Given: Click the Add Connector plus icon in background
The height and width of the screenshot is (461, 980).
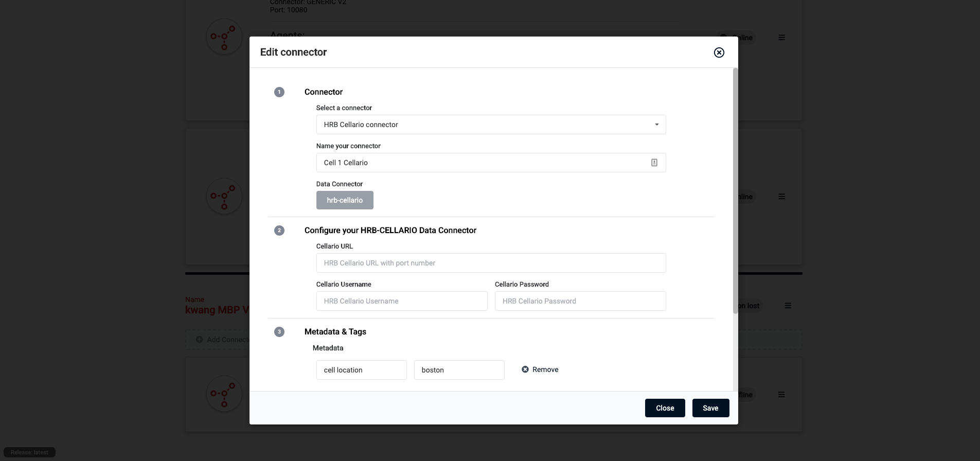Looking at the screenshot, I should click(x=200, y=340).
